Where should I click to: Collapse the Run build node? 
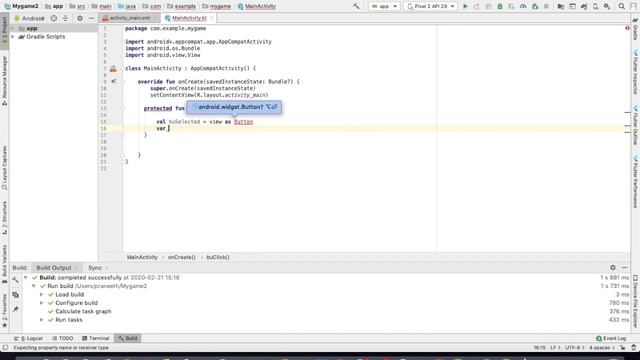[x=34, y=286]
